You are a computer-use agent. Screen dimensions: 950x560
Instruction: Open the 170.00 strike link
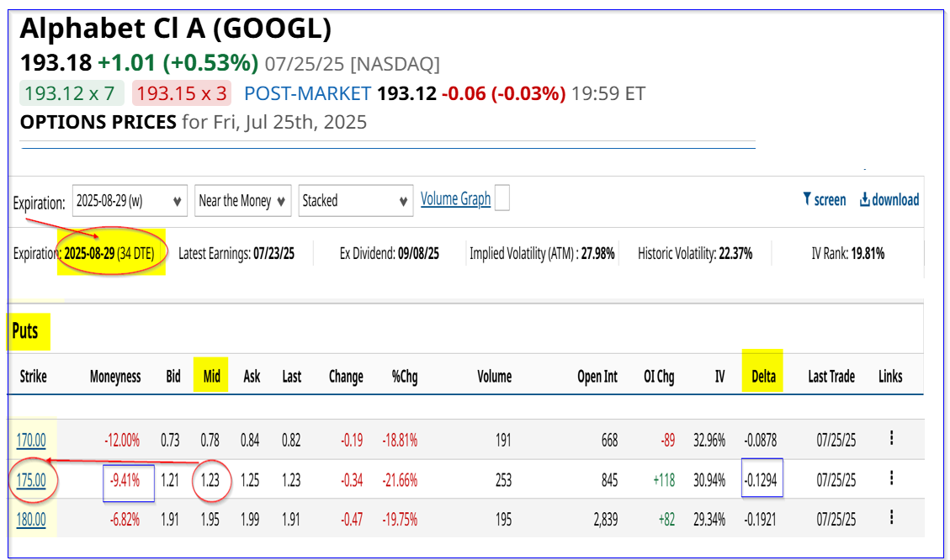(x=31, y=440)
